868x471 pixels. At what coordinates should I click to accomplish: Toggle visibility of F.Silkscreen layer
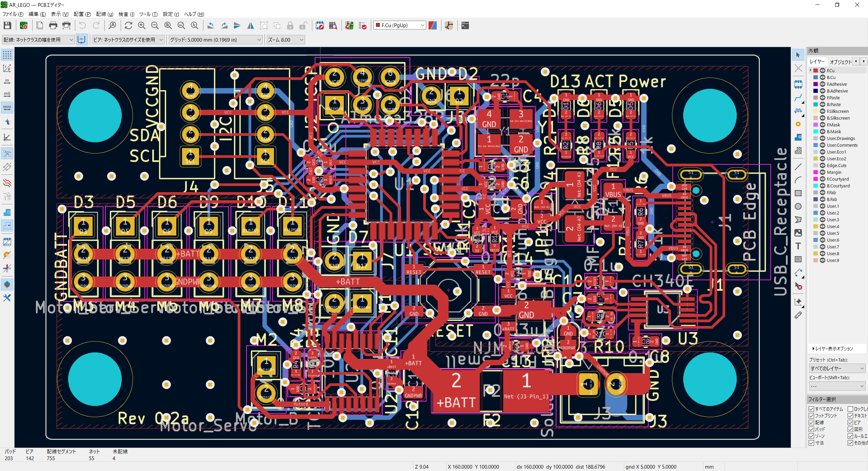click(x=823, y=111)
